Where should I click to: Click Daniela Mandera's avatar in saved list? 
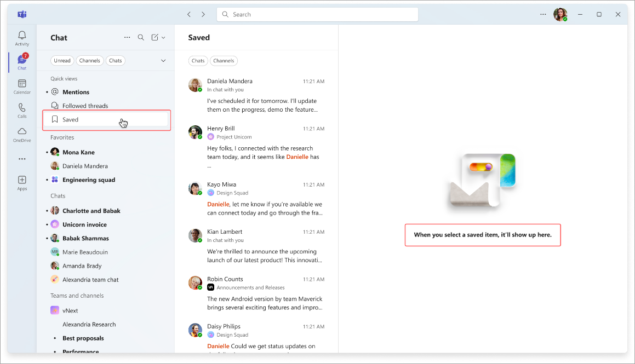point(195,85)
